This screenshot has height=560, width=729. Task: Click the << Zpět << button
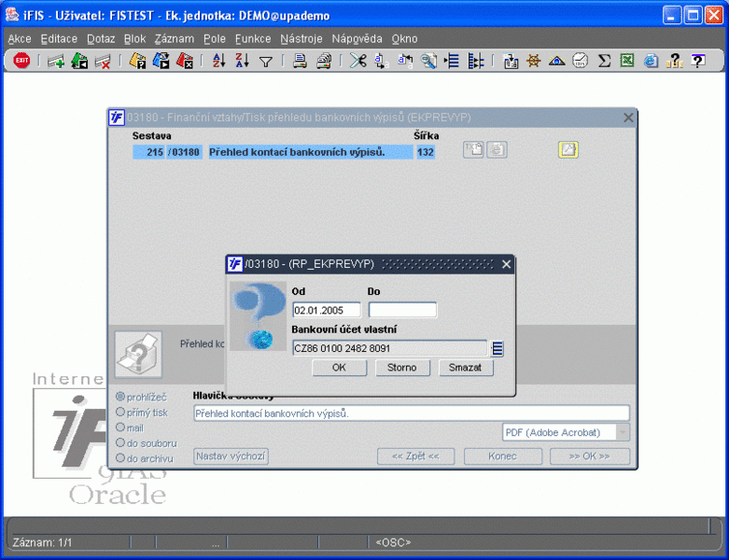point(416,456)
